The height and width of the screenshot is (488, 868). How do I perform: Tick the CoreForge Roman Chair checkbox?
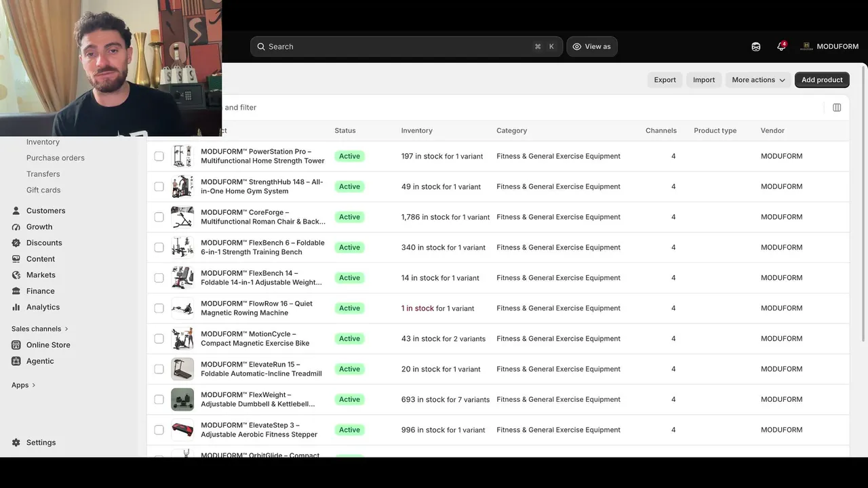[159, 217]
